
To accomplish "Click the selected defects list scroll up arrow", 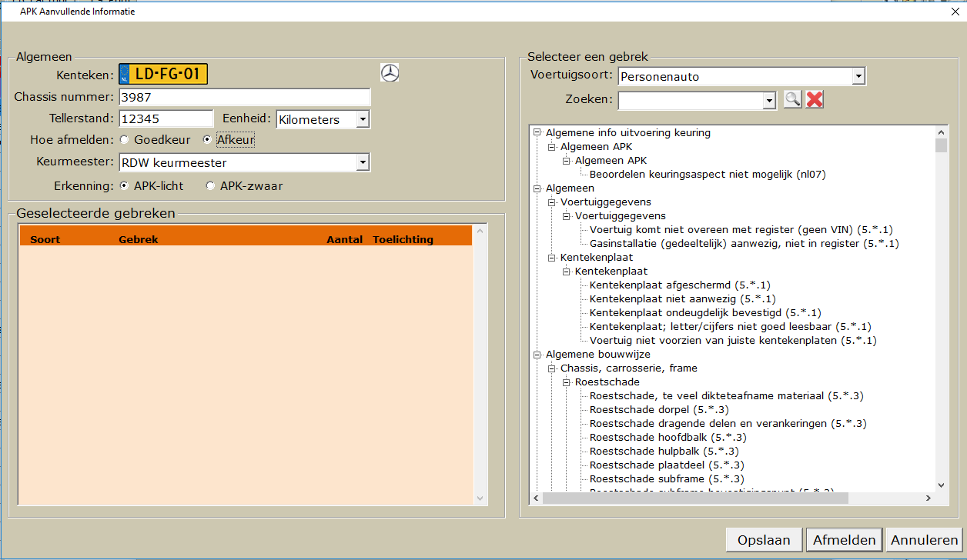I will tap(481, 231).
